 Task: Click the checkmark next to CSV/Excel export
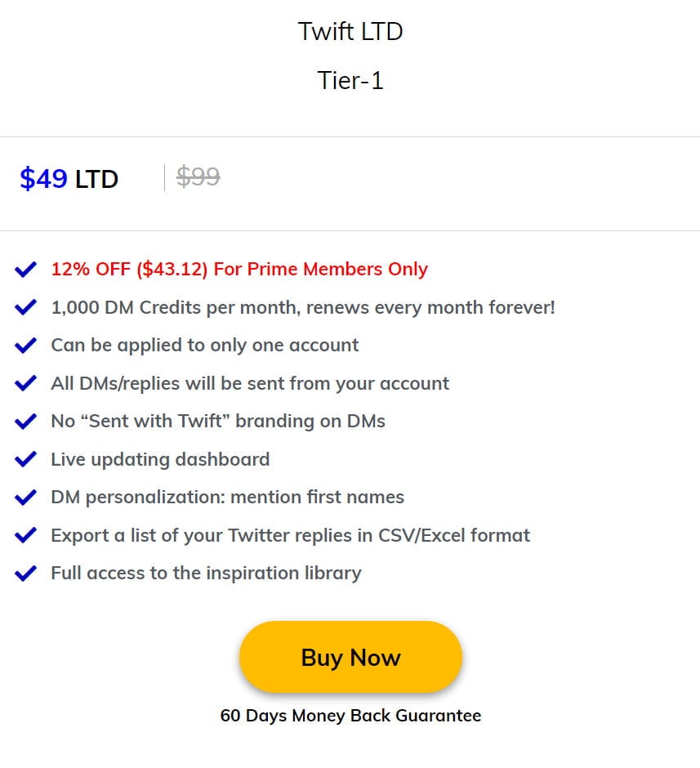coord(25,535)
